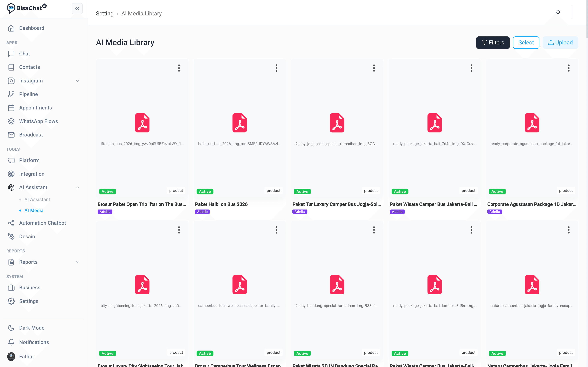Open options menu for halbi_on_bus card
Image resolution: width=588 pixels, height=367 pixels.
[276, 68]
